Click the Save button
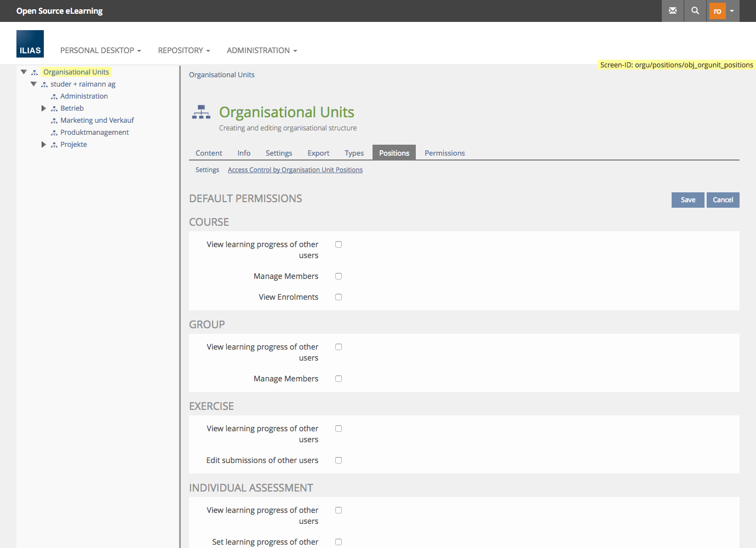This screenshot has width=756, height=548. (688, 200)
